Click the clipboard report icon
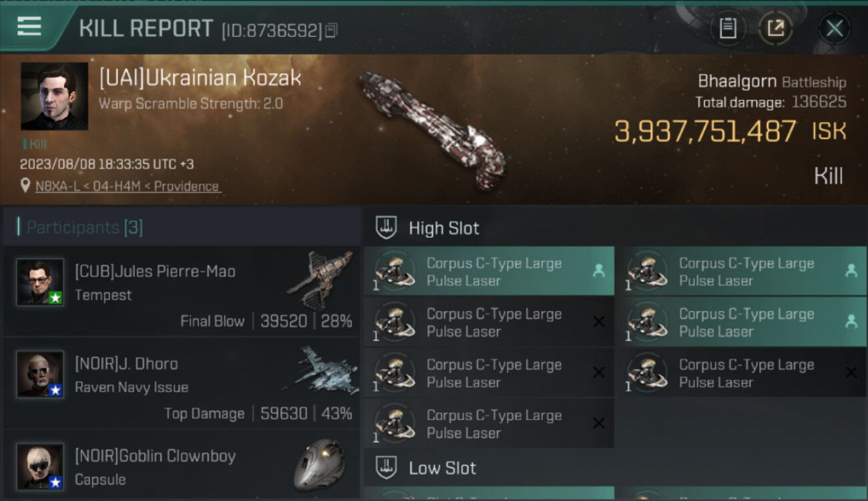 [x=728, y=28]
